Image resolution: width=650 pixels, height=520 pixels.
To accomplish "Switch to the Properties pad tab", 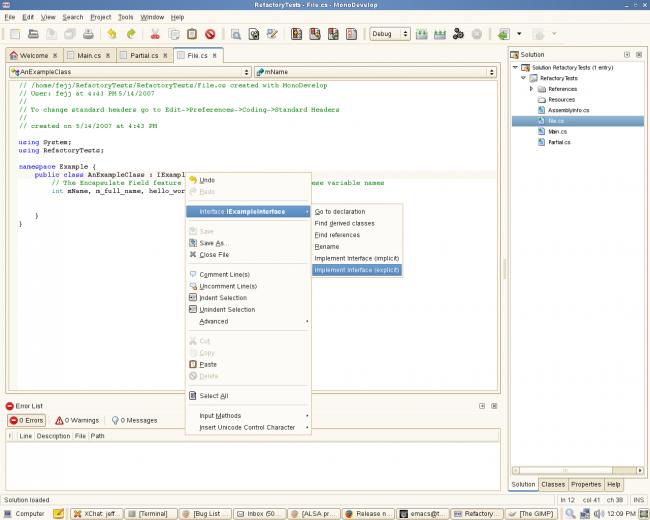I will (586, 484).
